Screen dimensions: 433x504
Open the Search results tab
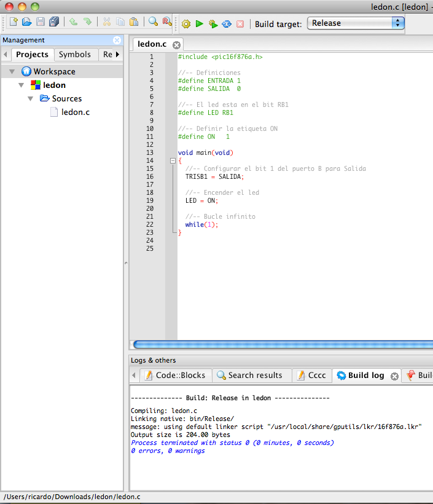tap(249, 375)
